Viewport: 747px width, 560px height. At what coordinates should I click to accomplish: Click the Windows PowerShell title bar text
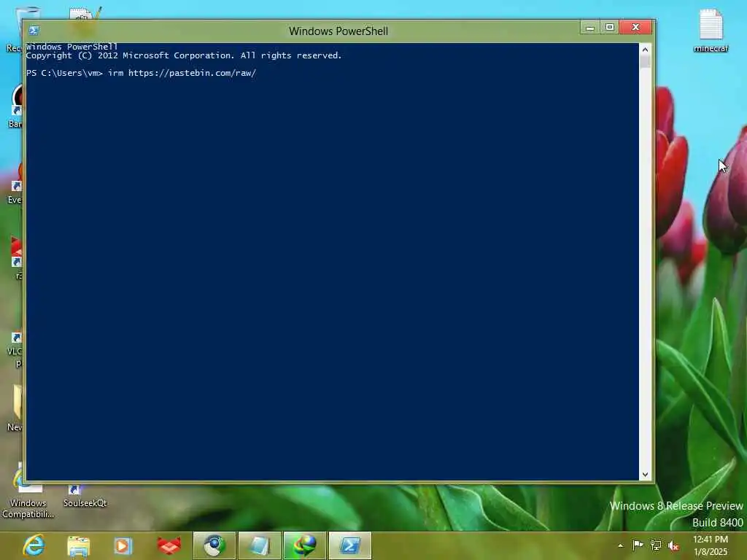(338, 31)
